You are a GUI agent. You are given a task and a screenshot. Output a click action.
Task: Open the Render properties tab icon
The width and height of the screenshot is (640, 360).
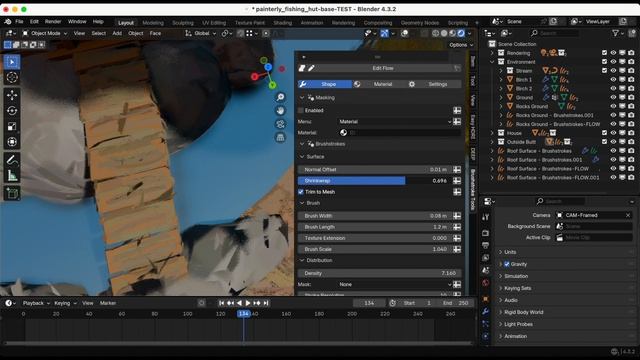click(x=485, y=233)
